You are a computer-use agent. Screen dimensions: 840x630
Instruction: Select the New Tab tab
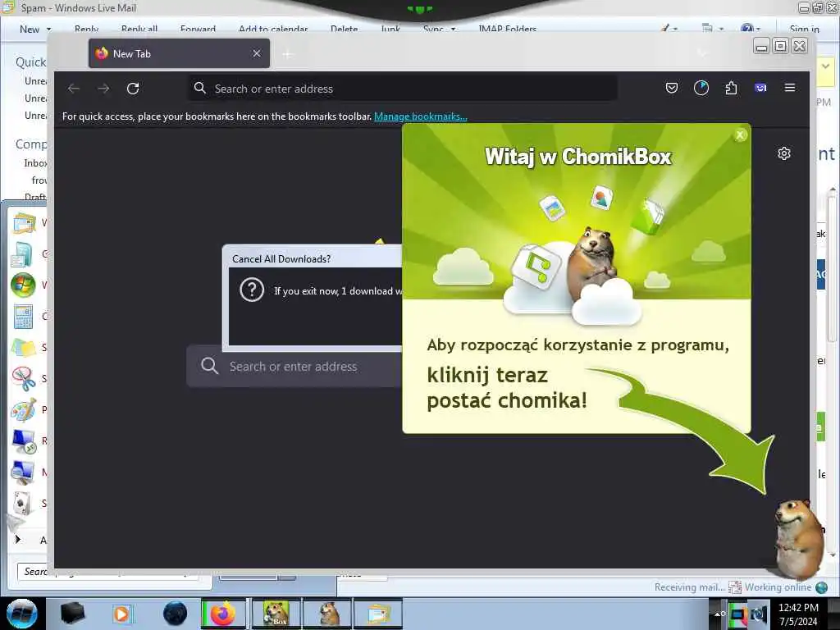pyautogui.click(x=179, y=53)
